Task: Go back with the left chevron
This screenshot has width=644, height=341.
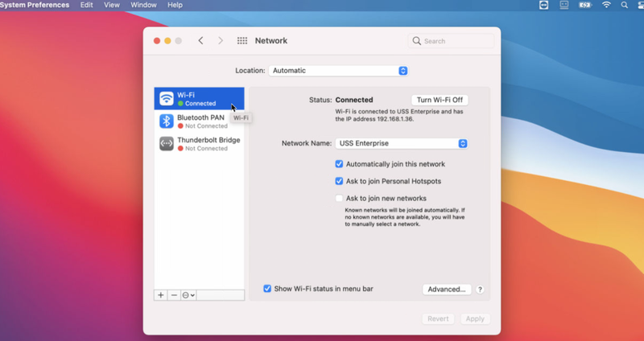Action: click(x=200, y=41)
